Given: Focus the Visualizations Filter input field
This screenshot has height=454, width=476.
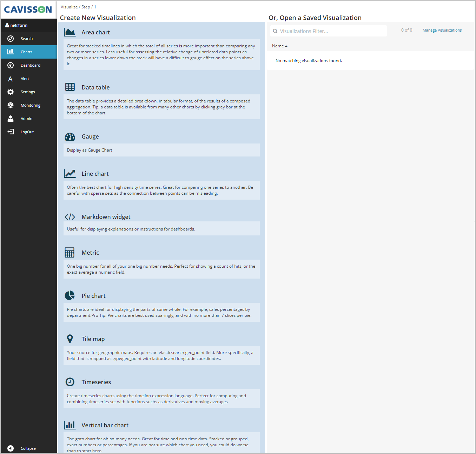Looking at the screenshot, I should tap(329, 31).
